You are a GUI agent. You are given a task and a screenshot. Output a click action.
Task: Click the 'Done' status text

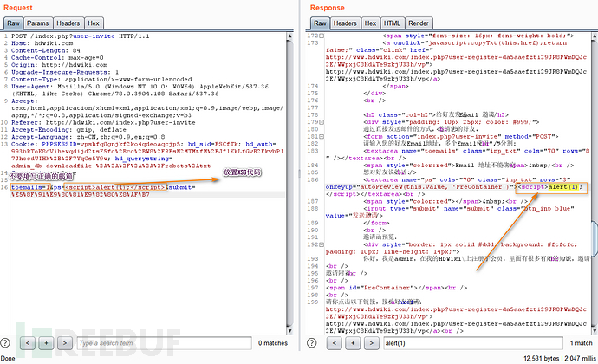coord(8,358)
